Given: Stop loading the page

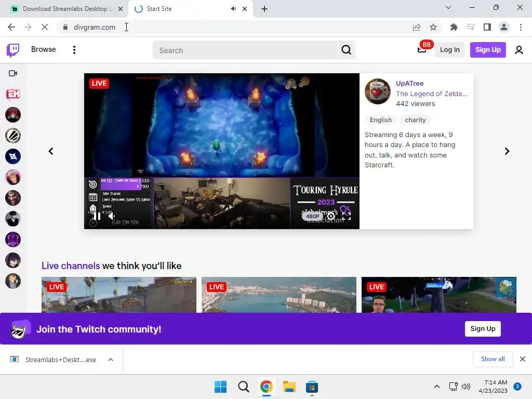Looking at the screenshot, I should pyautogui.click(x=45, y=27).
